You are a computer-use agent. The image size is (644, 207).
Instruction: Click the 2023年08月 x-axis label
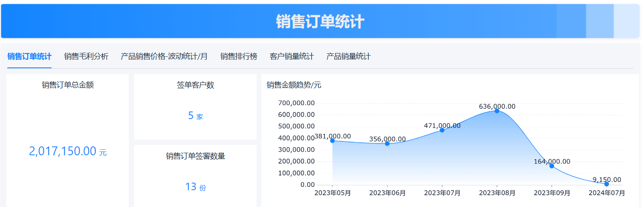tap(497, 193)
